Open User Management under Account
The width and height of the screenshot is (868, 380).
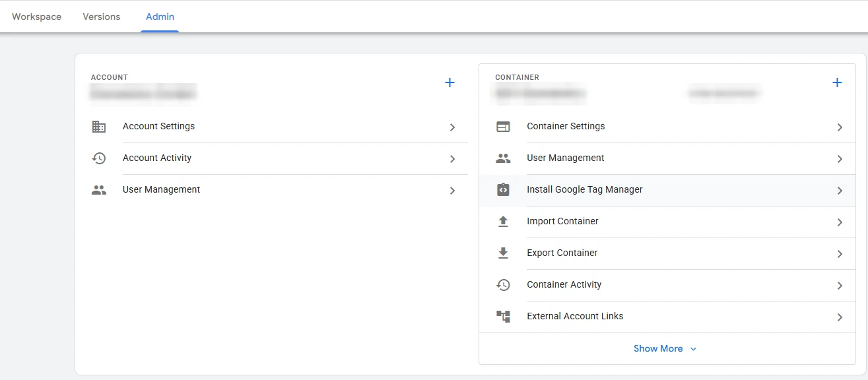pos(279,190)
